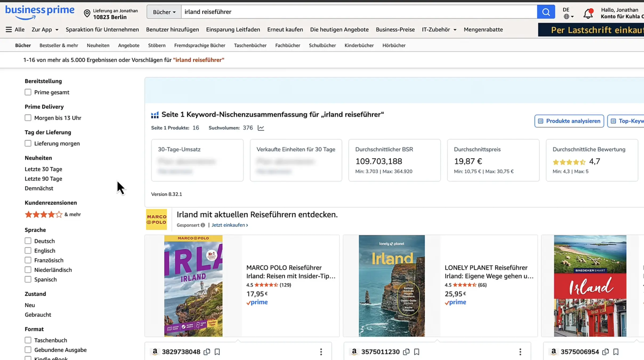Click the search input field

pos(359,12)
